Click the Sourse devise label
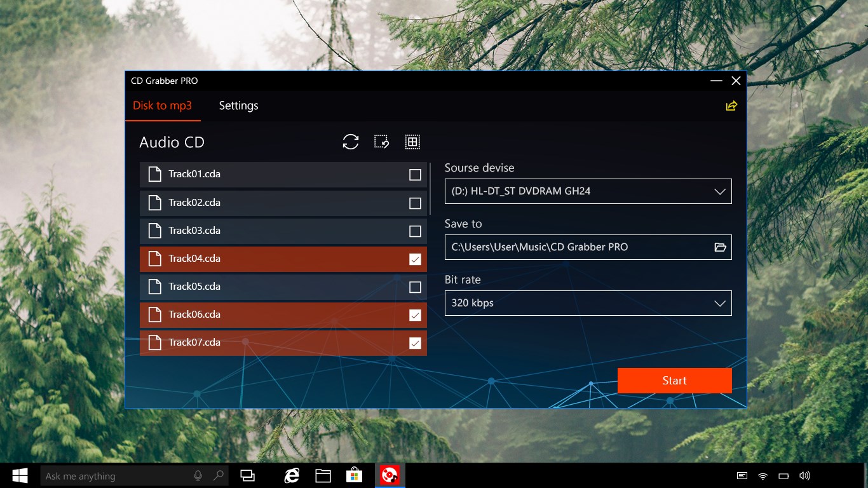 pyautogui.click(x=480, y=168)
